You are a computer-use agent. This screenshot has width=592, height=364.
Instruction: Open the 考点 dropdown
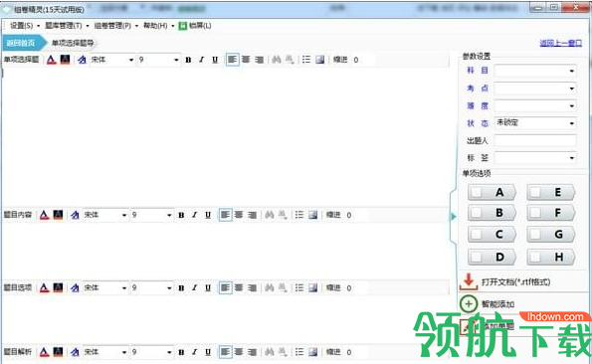572,89
